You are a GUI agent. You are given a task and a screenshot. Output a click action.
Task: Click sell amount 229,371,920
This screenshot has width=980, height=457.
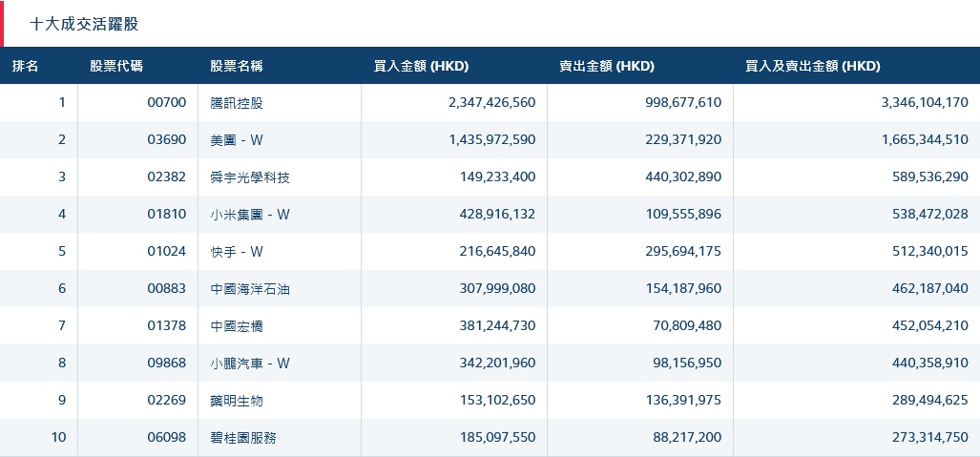click(x=683, y=139)
